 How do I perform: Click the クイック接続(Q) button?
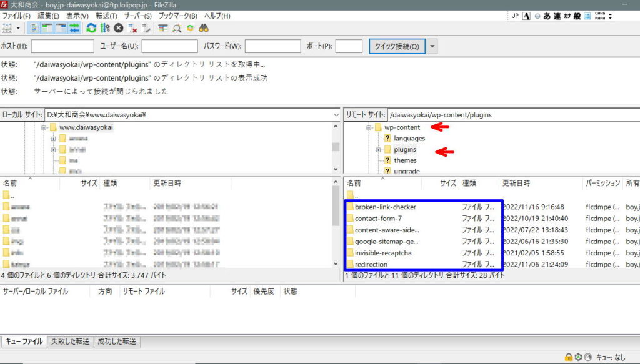pyautogui.click(x=397, y=46)
